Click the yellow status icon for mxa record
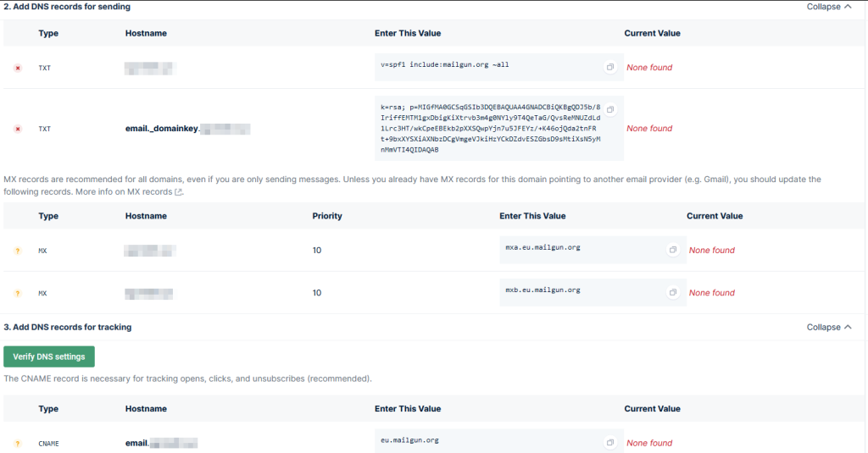868x453 pixels. [17, 251]
